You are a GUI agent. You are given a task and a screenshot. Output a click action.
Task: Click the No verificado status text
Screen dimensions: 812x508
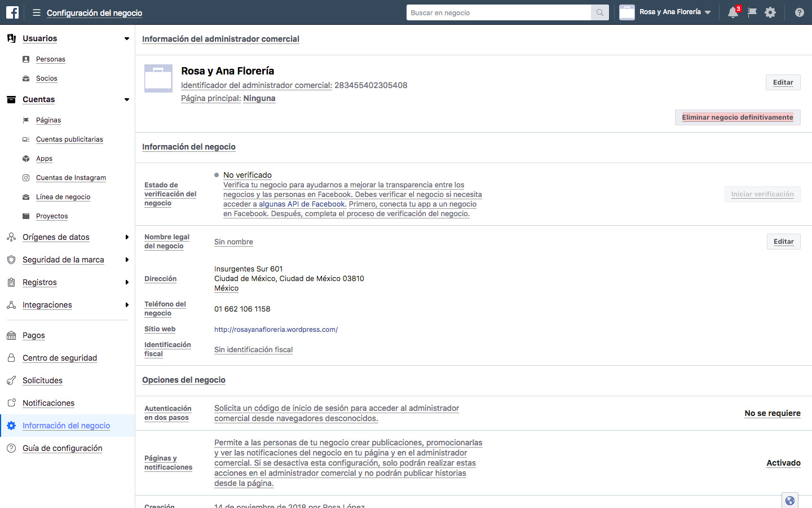click(248, 175)
